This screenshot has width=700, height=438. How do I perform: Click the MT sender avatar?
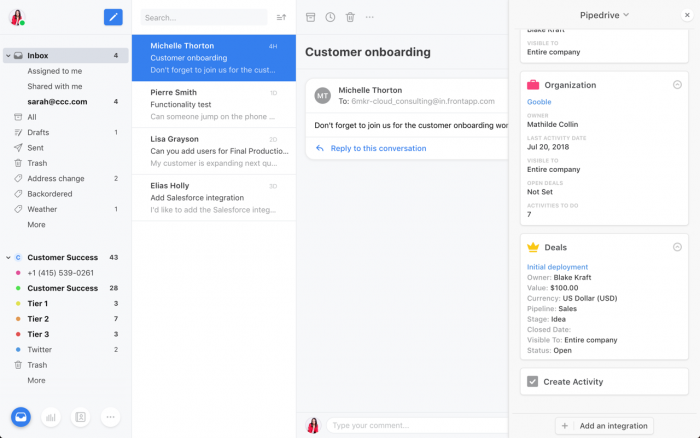pyautogui.click(x=322, y=96)
